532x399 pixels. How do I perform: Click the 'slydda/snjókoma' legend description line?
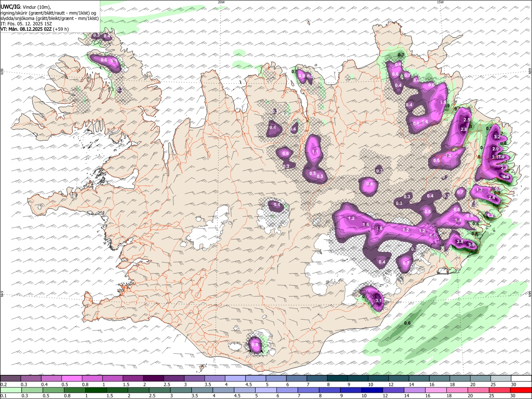[49, 18]
